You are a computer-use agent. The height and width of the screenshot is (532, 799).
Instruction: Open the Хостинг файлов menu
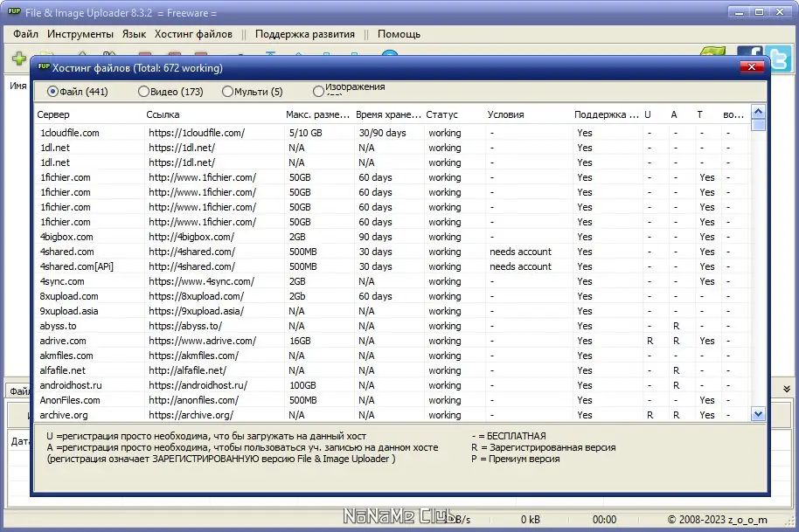pos(194,34)
